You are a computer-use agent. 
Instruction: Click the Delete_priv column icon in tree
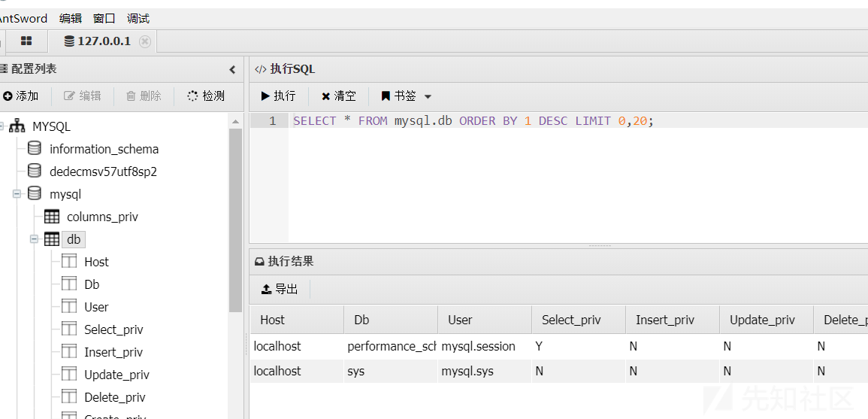pos(69,396)
